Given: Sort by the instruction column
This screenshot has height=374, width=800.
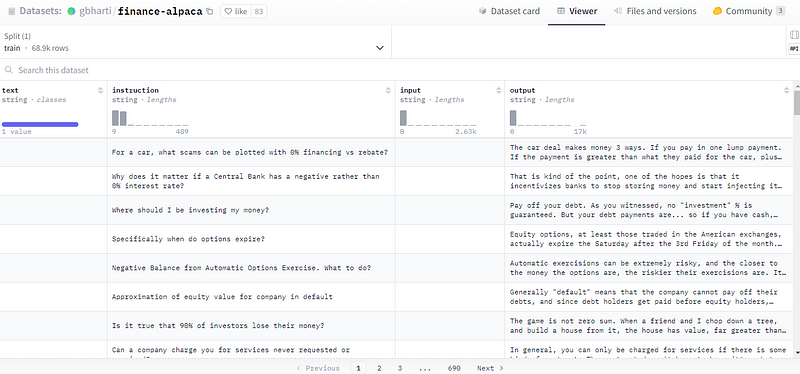Looking at the screenshot, I should (x=388, y=90).
